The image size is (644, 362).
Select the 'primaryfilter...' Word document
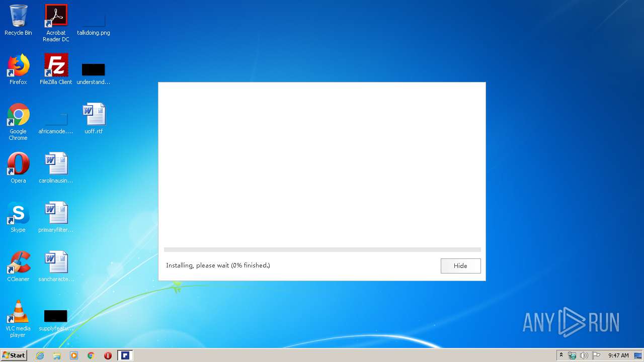[56, 217]
